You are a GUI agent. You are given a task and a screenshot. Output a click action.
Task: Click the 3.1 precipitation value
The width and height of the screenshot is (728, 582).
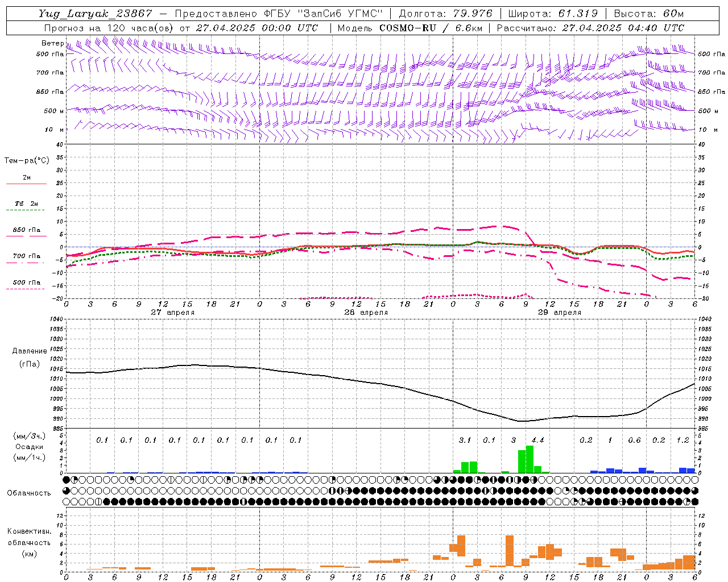tap(465, 440)
